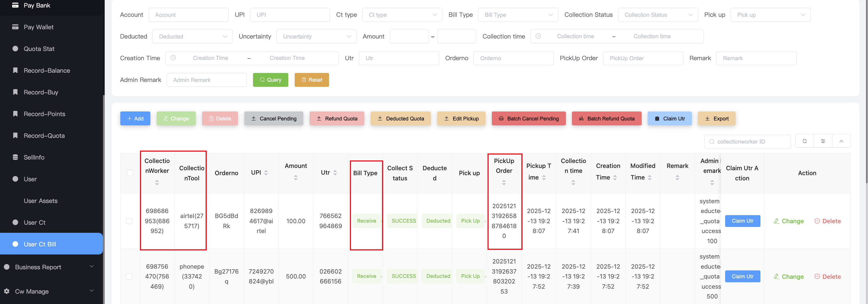Open Record-Balance in the sidebar
This screenshot has width=868, height=304.
point(47,71)
